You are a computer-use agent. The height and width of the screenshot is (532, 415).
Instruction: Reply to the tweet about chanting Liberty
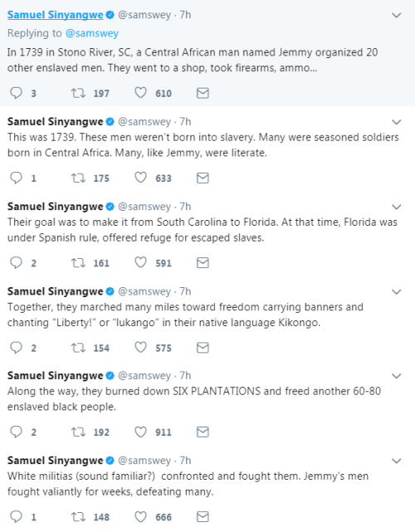coord(16,348)
